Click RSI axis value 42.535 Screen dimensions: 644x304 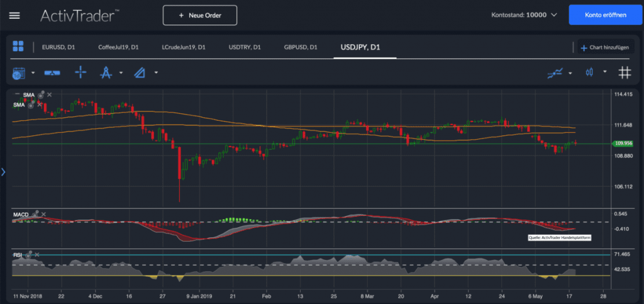coord(622,269)
